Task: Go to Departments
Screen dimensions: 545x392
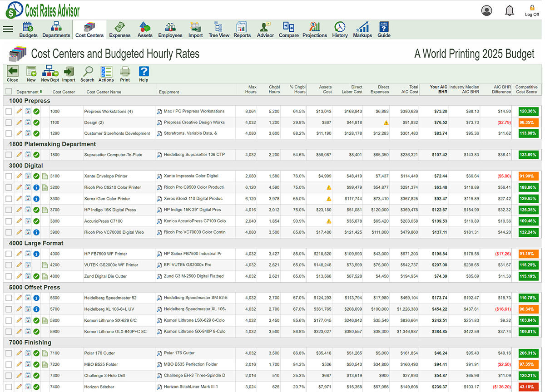Action: point(56,30)
